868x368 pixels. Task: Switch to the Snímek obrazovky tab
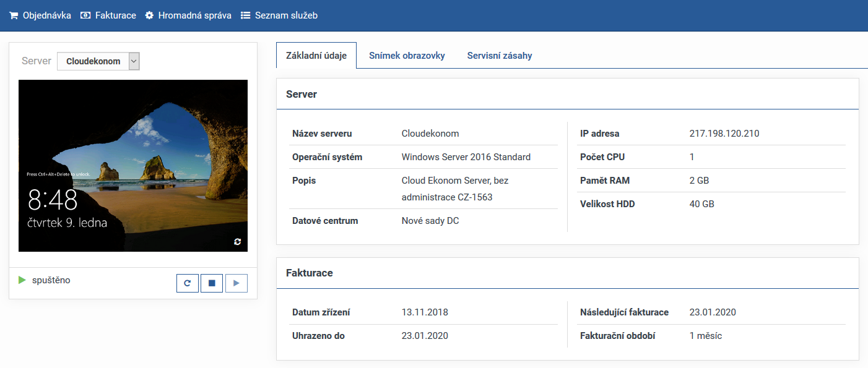coord(407,56)
